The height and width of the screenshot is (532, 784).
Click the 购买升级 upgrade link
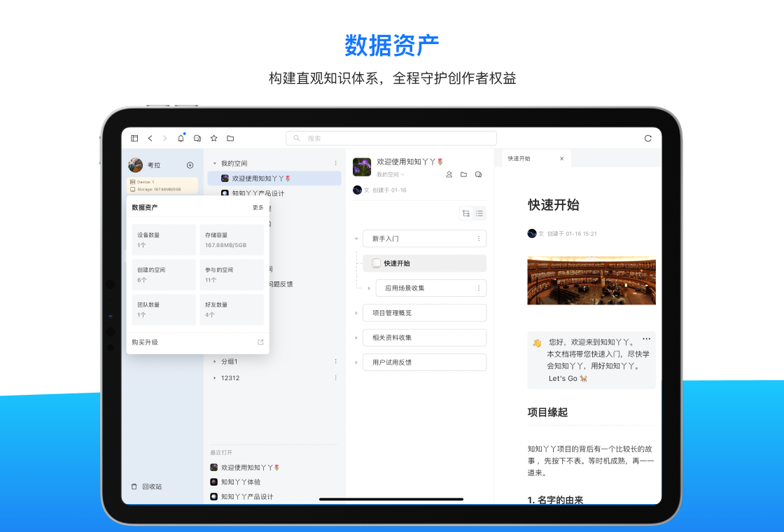(x=146, y=342)
